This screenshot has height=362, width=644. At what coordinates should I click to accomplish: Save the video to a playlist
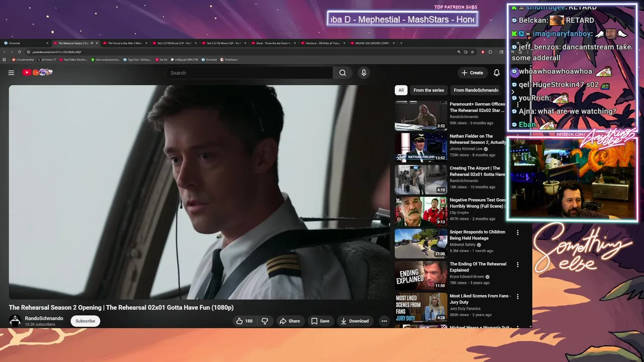click(x=320, y=321)
